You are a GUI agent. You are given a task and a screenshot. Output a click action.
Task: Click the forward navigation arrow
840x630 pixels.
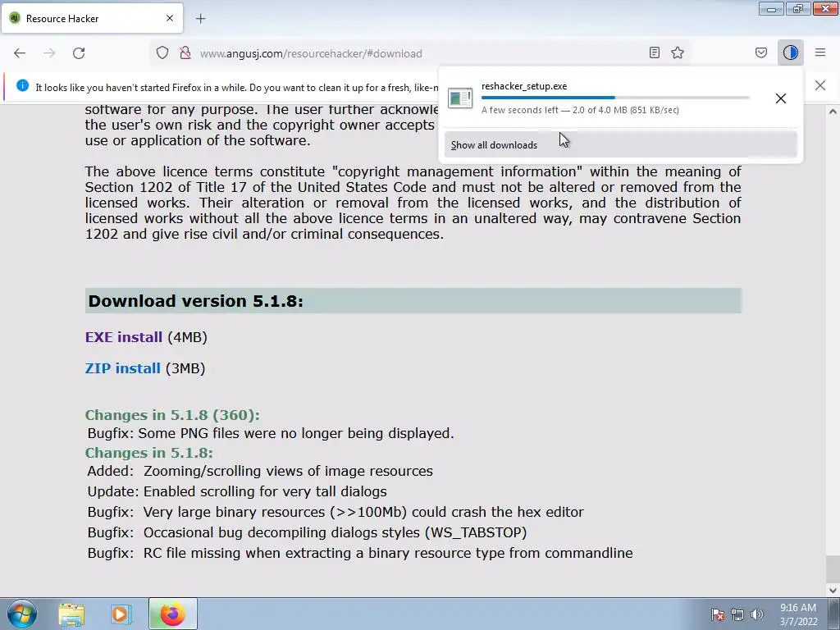pos(49,53)
